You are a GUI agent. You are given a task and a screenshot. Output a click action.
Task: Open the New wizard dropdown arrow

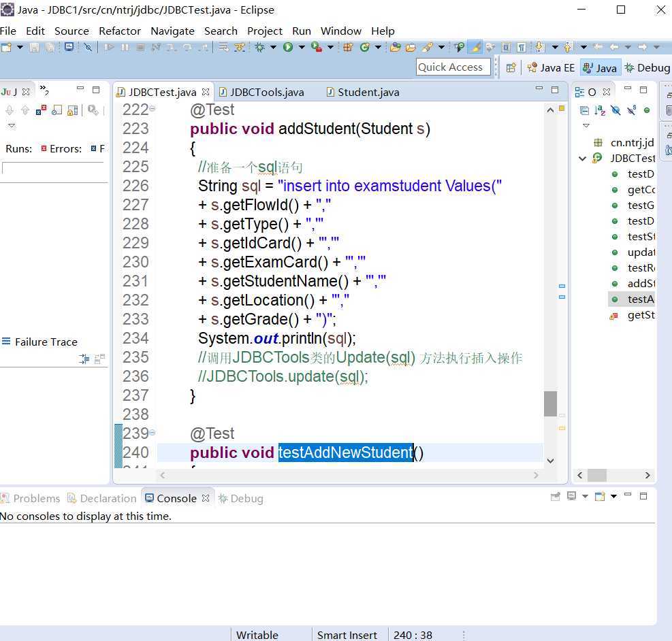[20, 47]
